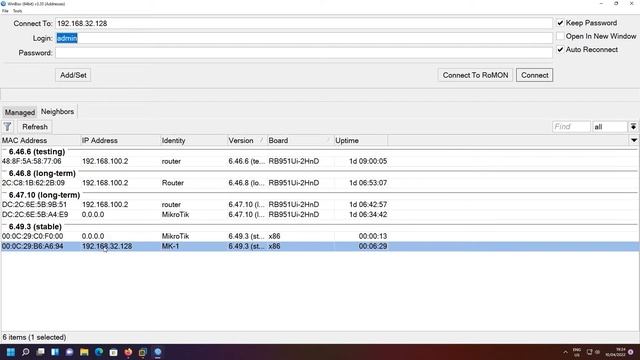Switch to Firefox on the taskbar

click(128, 352)
